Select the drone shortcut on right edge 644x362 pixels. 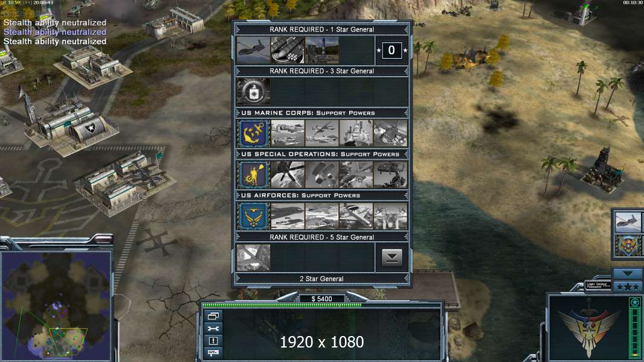[629, 223]
